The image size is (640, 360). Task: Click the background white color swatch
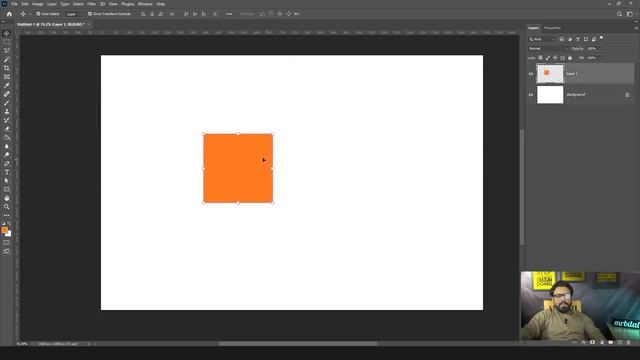[9, 234]
